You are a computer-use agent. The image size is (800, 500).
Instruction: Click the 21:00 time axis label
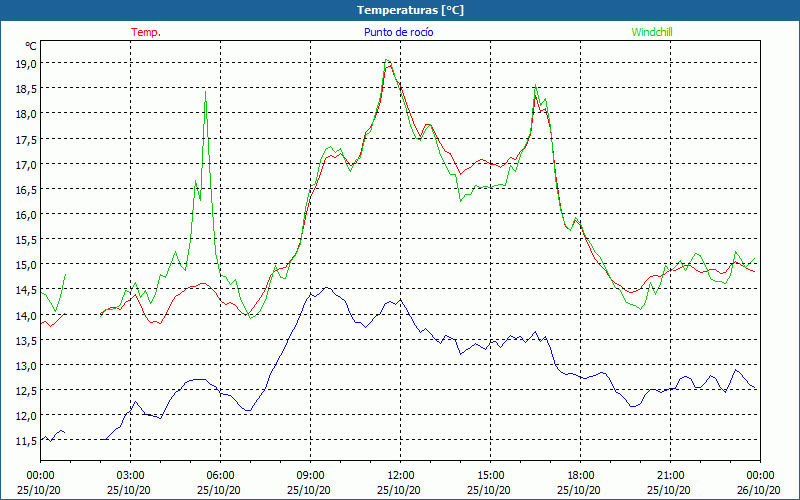(x=670, y=476)
